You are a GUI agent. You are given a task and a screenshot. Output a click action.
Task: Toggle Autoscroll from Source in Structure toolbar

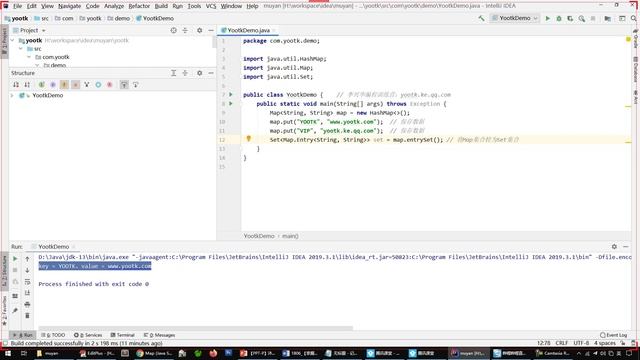click(136, 84)
